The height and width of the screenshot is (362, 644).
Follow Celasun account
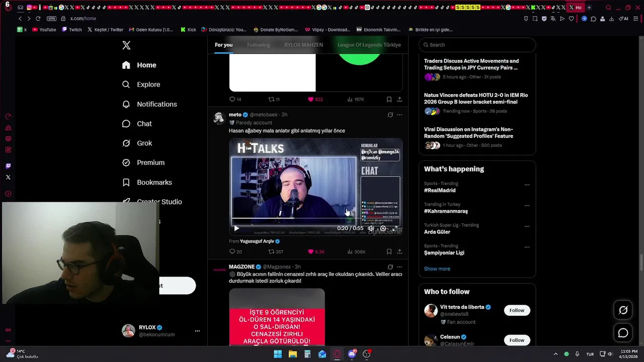pyautogui.click(x=517, y=340)
